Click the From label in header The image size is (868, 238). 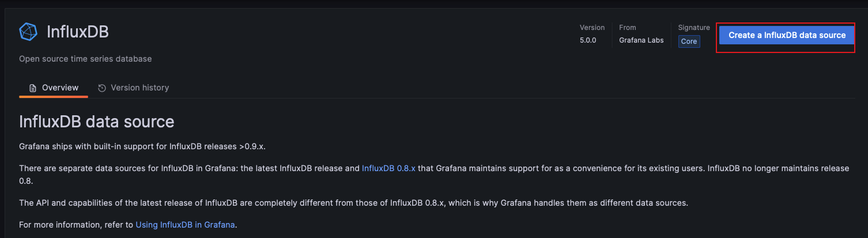(627, 28)
